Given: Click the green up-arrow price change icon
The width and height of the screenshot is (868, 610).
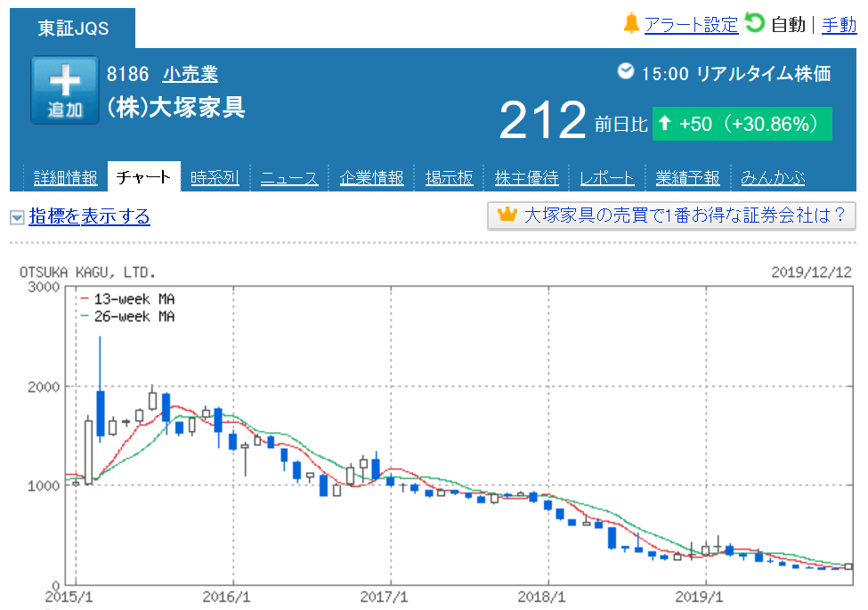Looking at the screenshot, I should point(665,123).
